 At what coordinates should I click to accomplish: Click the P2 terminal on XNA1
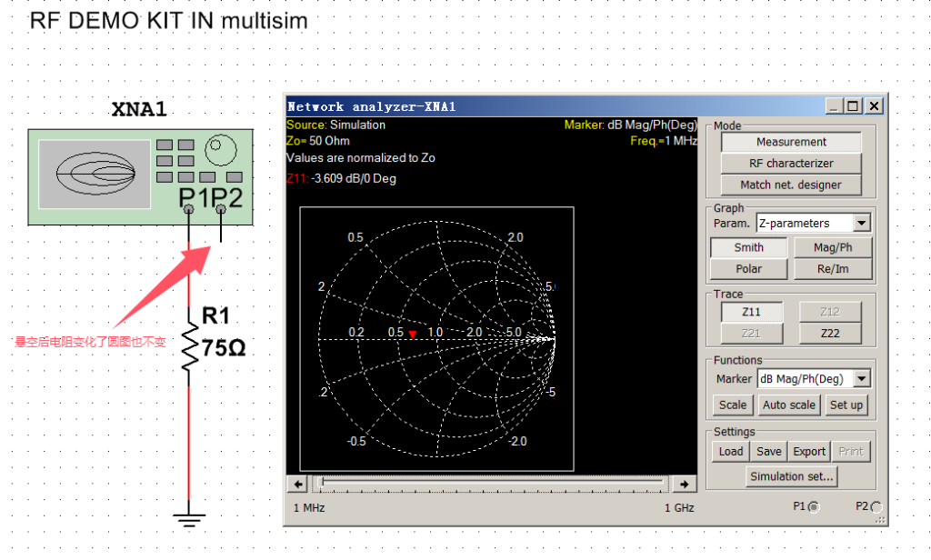tap(221, 209)
